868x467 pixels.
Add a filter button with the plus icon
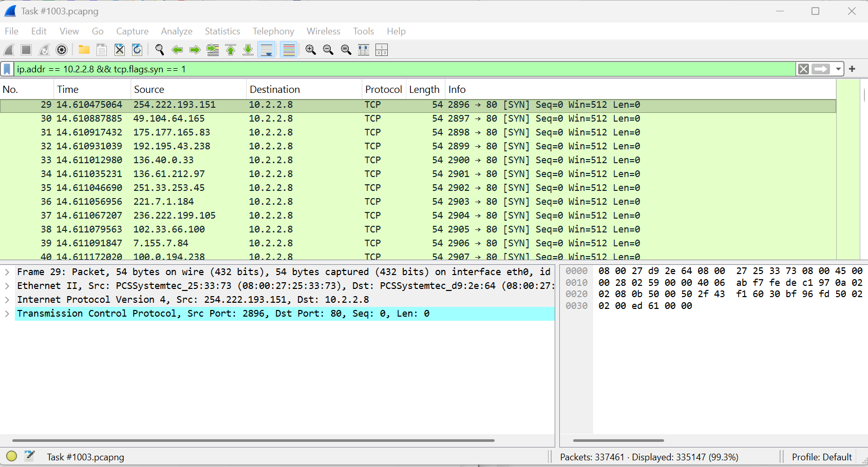(852, 69)
